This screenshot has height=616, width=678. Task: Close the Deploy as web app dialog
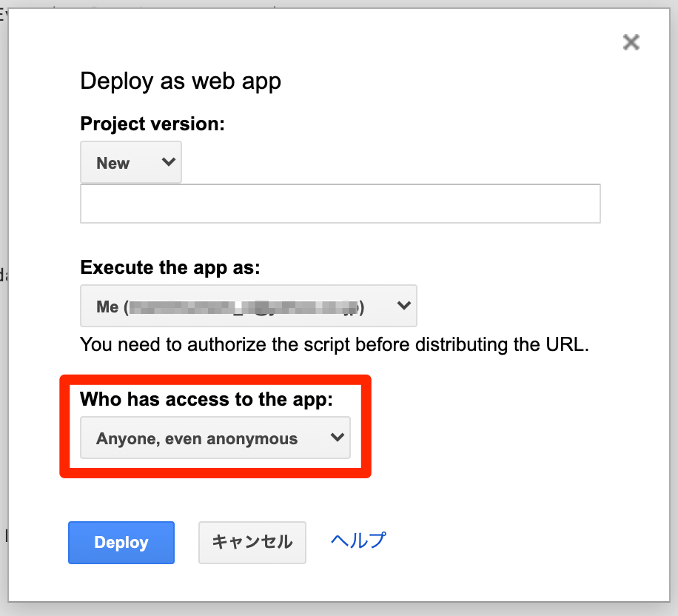click(631, 42)
